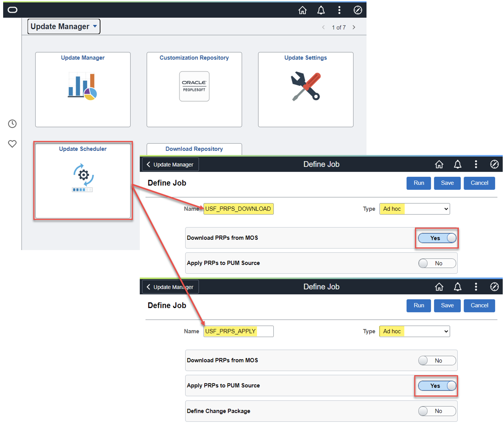This screenshot has height=424, width=504.
Task: Open the Update Scheduler tile
Action: click(x=83, y=180)
